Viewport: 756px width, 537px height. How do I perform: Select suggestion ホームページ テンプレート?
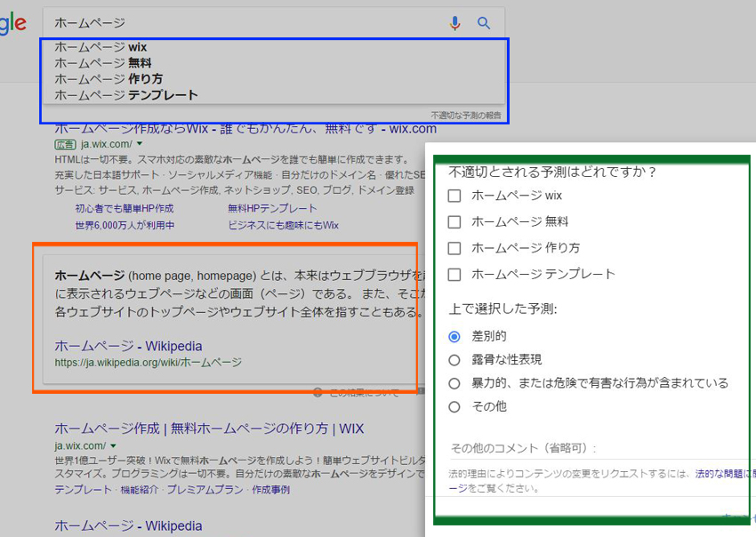[x=125, y=95]
